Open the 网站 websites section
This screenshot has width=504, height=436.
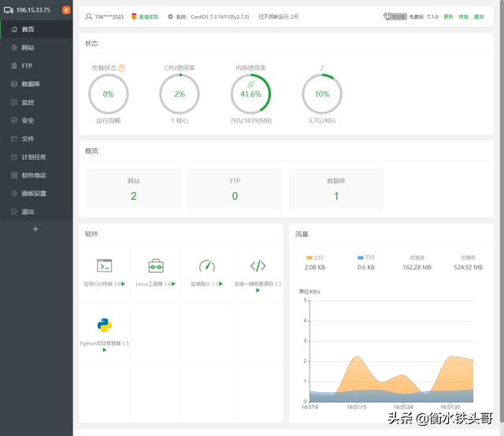[x=36, y=47]
